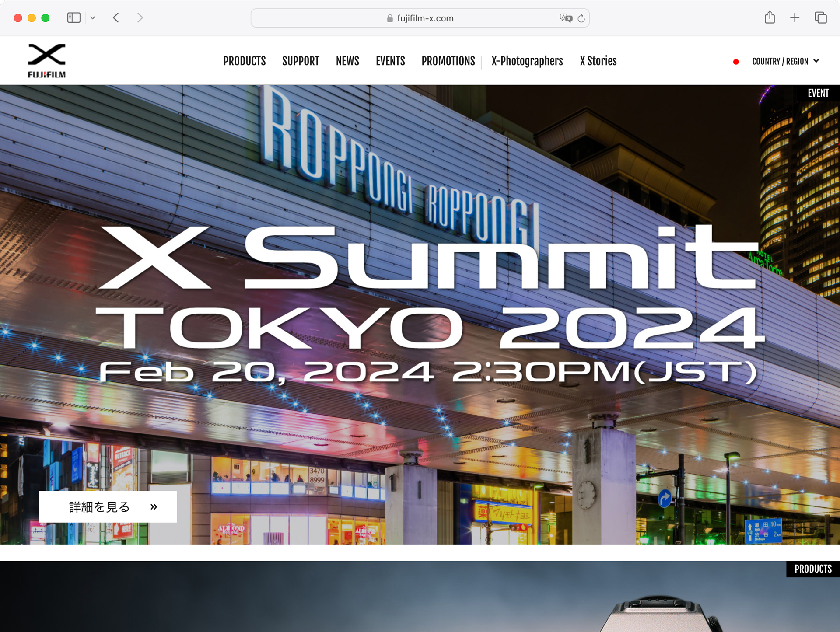Open the PROMOTIONS nav item
Image resolution: width=840 pixels, height=632 pixels.
448,61
